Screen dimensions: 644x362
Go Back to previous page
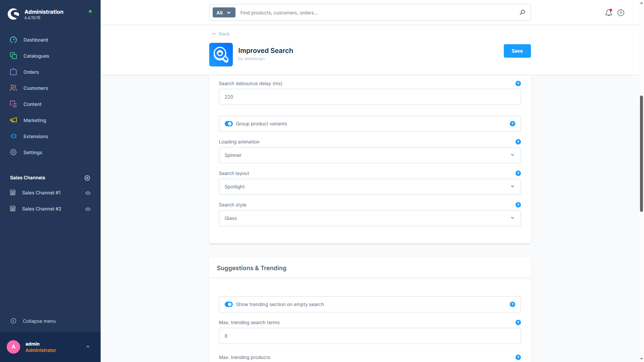click(x=221, y=34)
